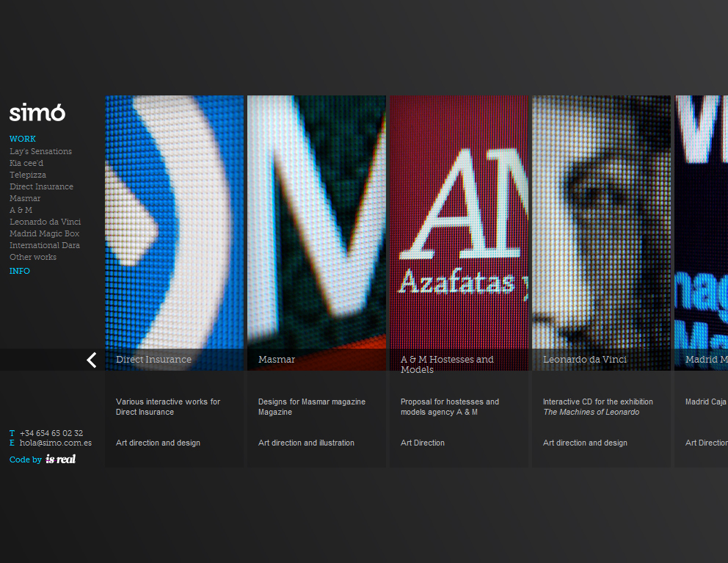Select Kia cee'd in sidebar
This screenshot has height=563, width=728.
[26, 163]
